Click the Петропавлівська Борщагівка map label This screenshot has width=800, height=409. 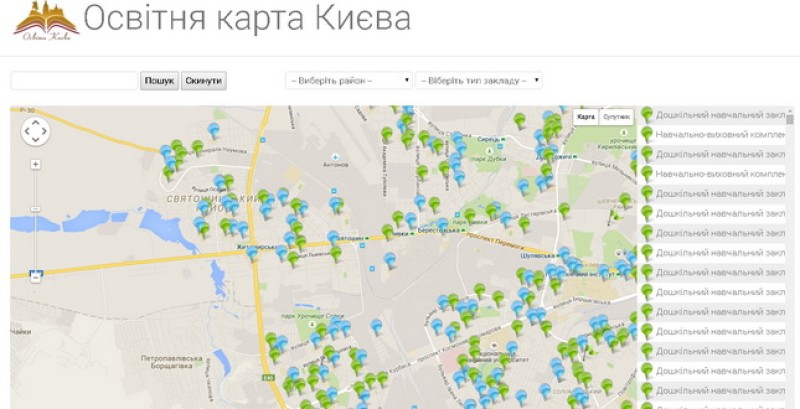(172, 362)
